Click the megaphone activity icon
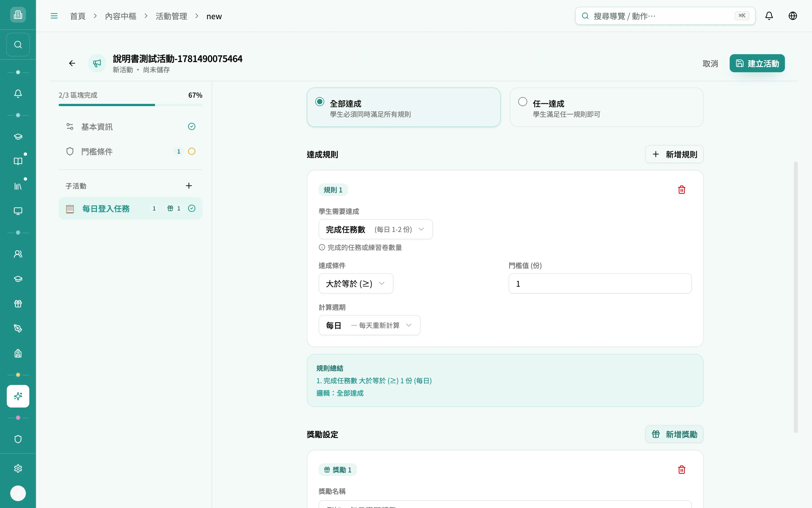 point(97,63)
